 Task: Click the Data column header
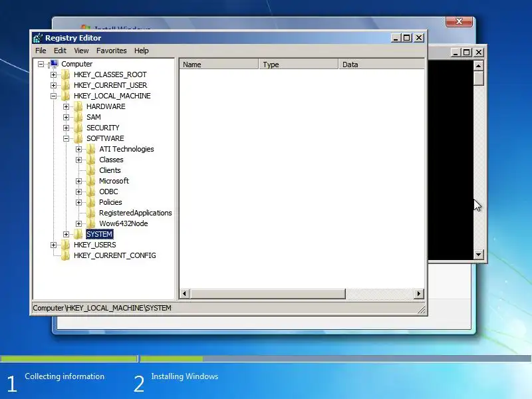[x=381, y=65]
